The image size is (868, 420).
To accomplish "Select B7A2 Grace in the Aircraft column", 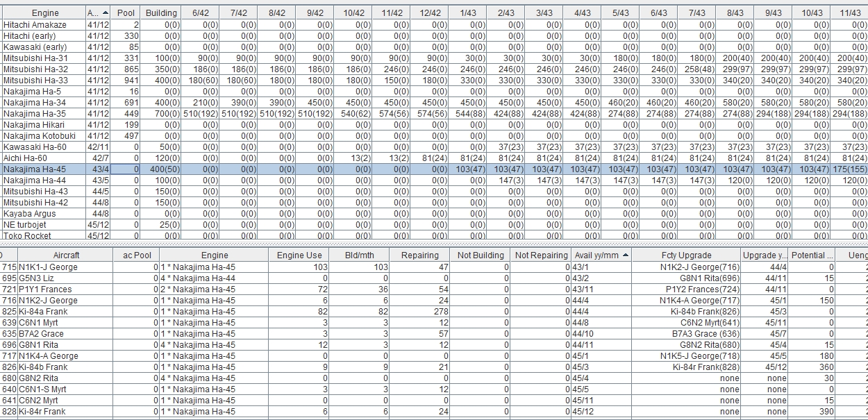I will pos(66,333).
